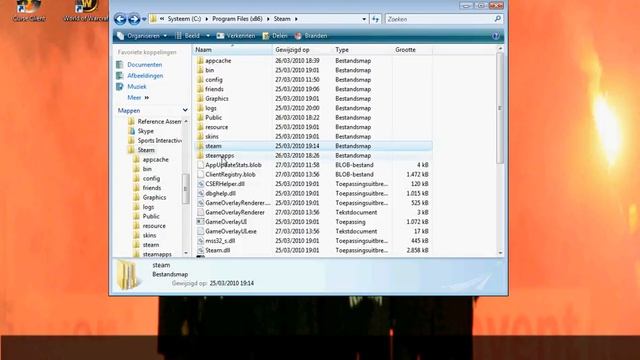Open the help question-mark icon
This screenshot has width=640, height=360.
coord(496,36)
